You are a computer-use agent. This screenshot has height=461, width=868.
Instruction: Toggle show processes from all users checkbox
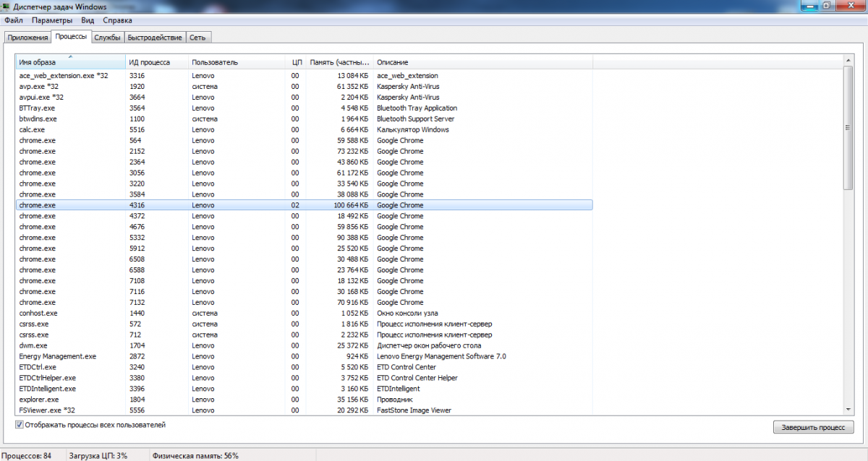tap(20, 425)
